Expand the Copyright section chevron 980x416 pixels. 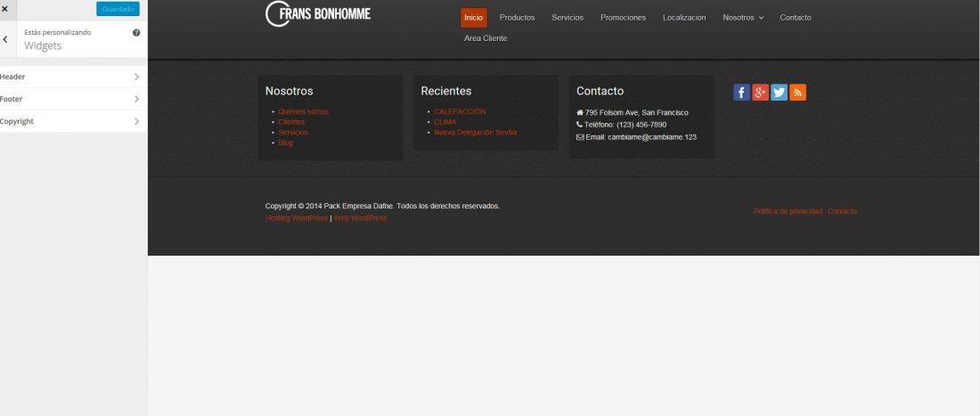coord(137,121)
